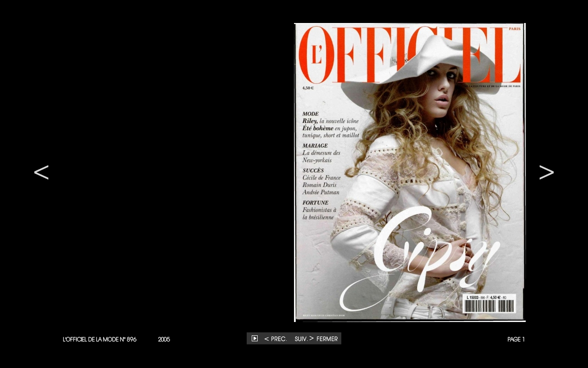The width and height of the screenshot is (588, 368).
Task: Go back using the PREC. button
Action: coord(276,339)
